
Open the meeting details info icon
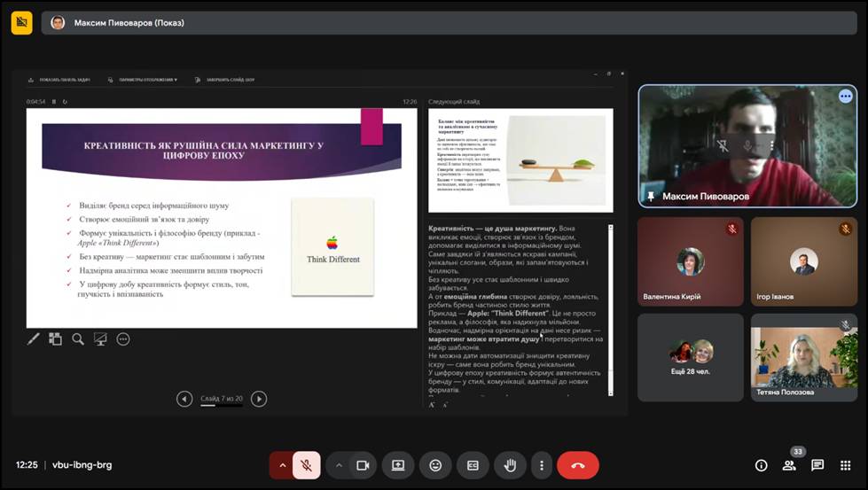(x=761, y=465)
